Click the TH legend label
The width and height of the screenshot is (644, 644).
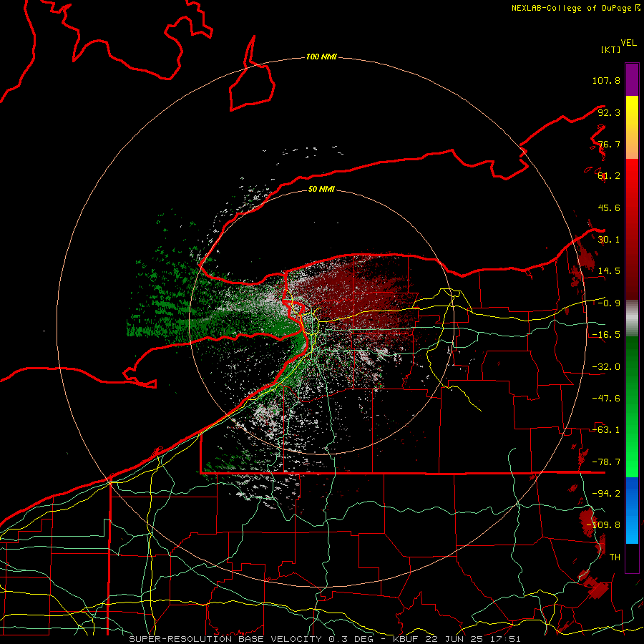click(615, 557)
